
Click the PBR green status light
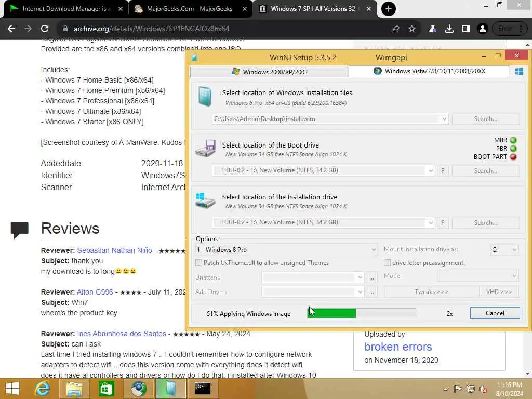(x=513, y=148)
